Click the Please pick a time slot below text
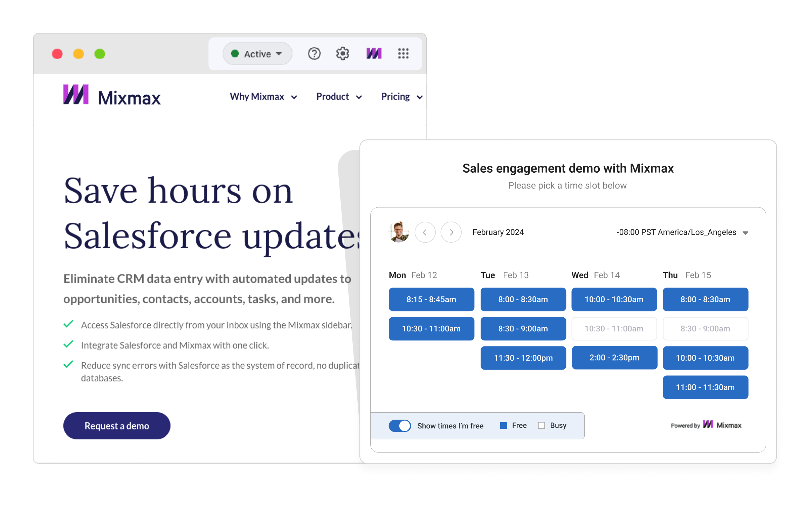Viewport: 812px width, 510px height. tap(567, 185)
